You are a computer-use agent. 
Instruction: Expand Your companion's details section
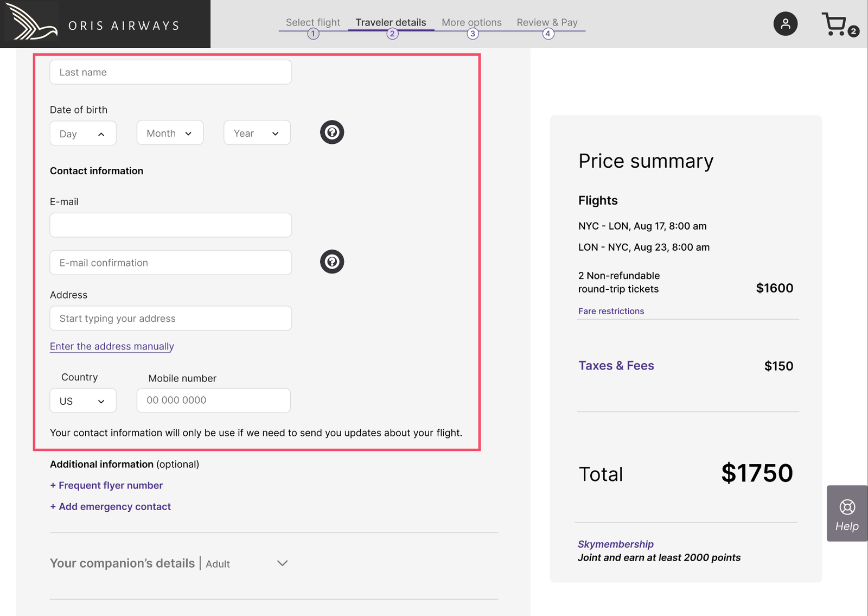(282, 563)
